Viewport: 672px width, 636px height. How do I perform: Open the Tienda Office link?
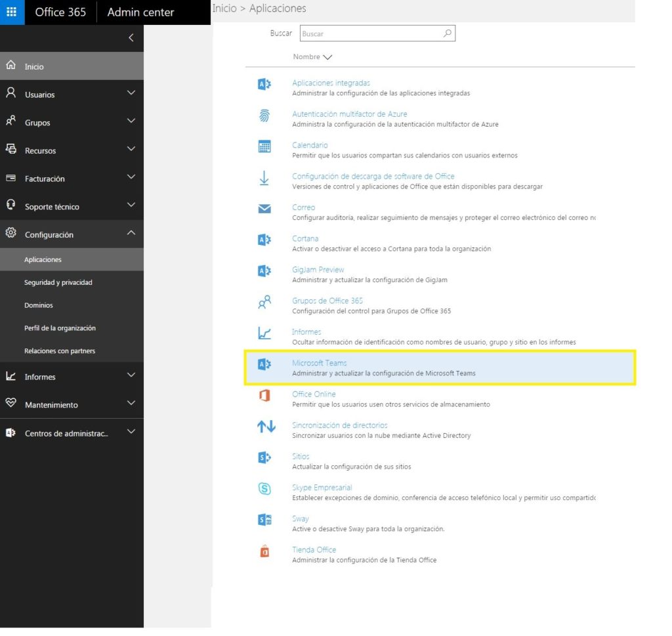tap(314, 549)
